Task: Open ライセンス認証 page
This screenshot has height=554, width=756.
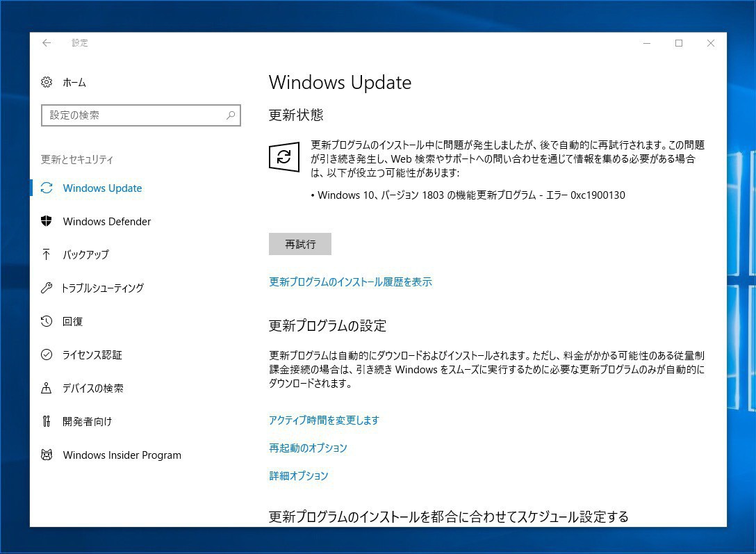Action: (x=92, y=355)
